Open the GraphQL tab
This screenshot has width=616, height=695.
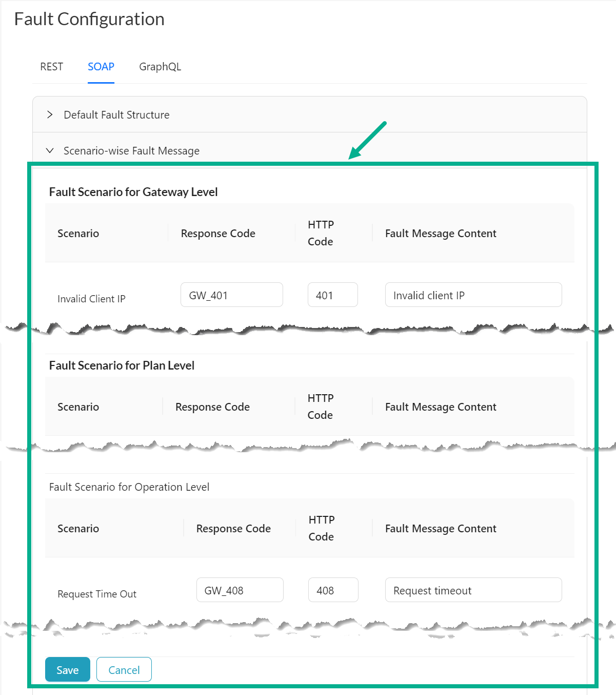coord(160,67)
